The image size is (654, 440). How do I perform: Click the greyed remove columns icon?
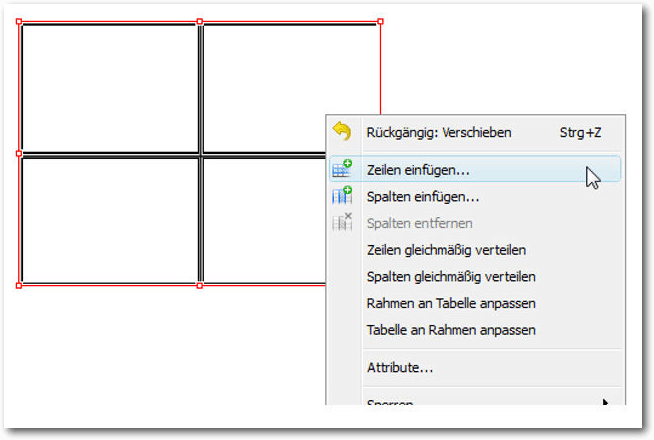tap(342, 222)
